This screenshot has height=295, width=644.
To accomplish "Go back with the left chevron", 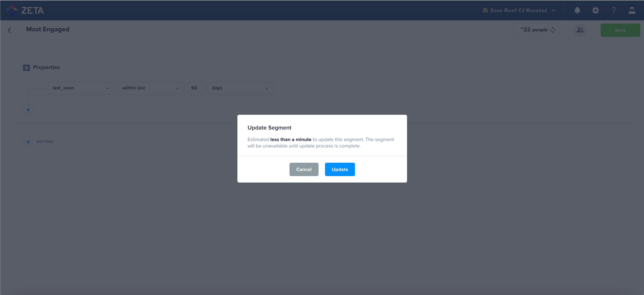I will click(9, 30).
